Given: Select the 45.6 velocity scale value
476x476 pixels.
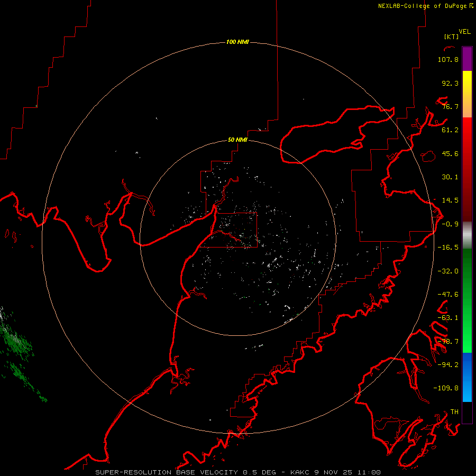Looking at the screenshot, I should pos(450,153).
